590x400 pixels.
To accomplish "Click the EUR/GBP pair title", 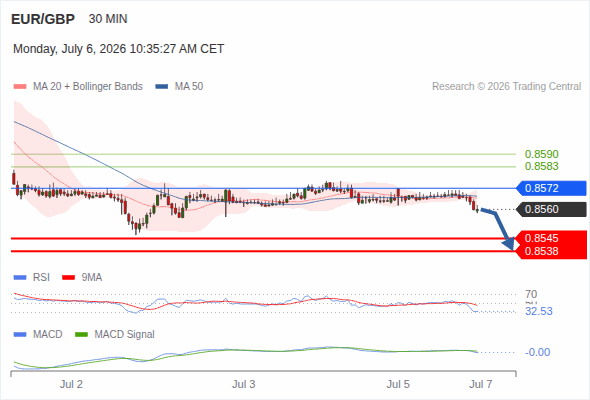I will click(x=43, y=19).
